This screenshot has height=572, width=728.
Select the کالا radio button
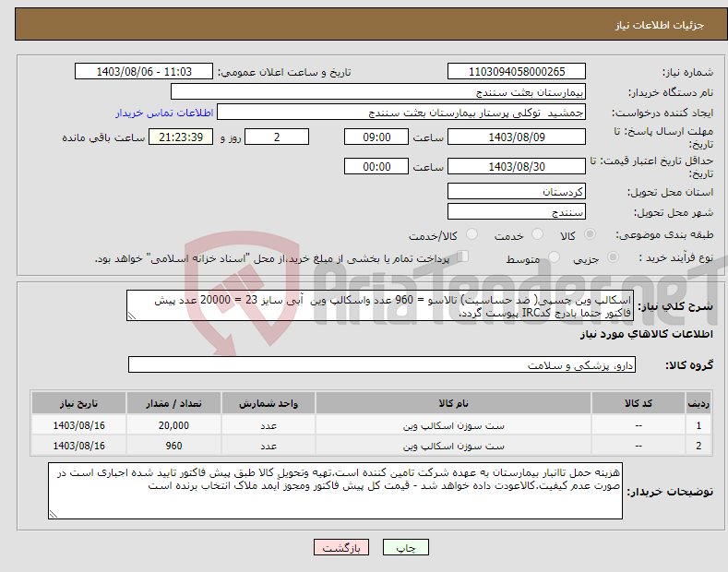click(x=590, y=234)
